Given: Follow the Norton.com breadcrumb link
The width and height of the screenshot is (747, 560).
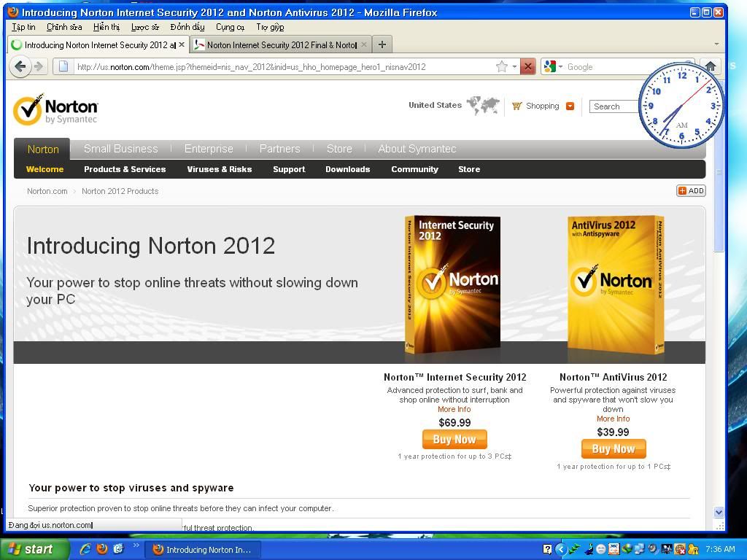Looking at the screenshot, I should 47,191.
